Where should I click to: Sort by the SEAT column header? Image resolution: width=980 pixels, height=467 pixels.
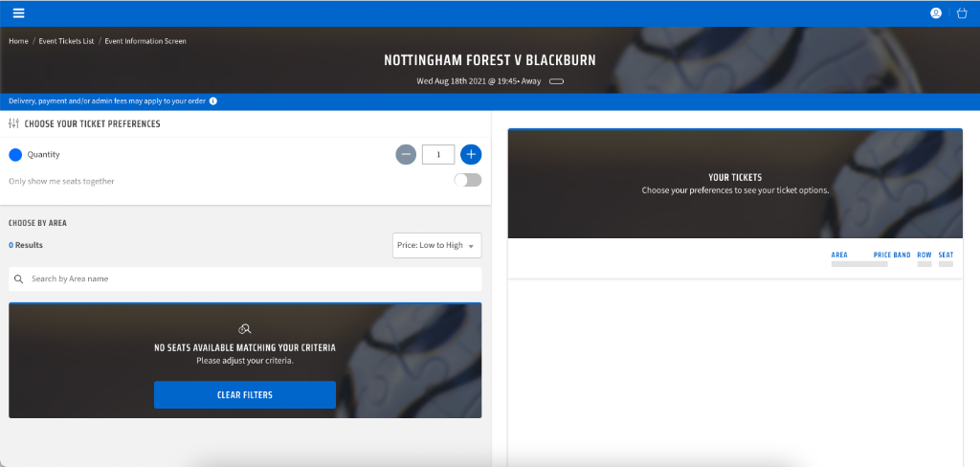[x=946, y=256]
